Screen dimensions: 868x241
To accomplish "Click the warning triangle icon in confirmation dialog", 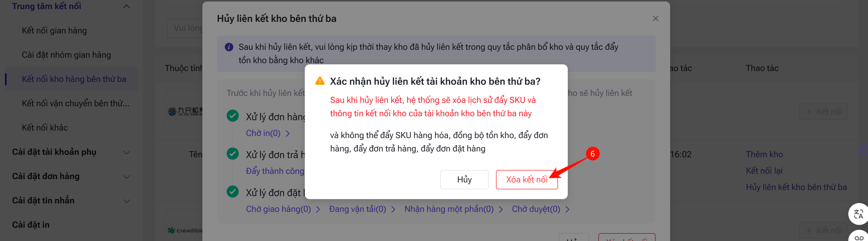I will (x=319, y=81).
